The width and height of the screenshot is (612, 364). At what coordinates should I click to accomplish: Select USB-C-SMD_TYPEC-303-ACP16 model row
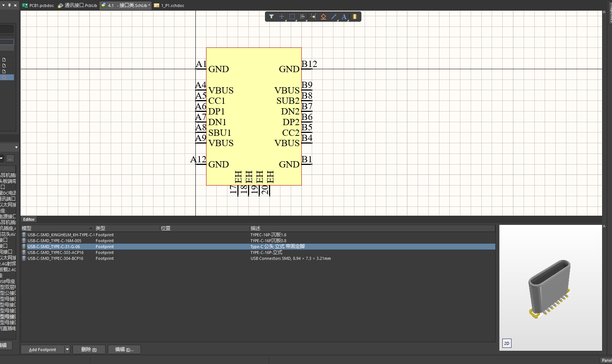[258, 252]
